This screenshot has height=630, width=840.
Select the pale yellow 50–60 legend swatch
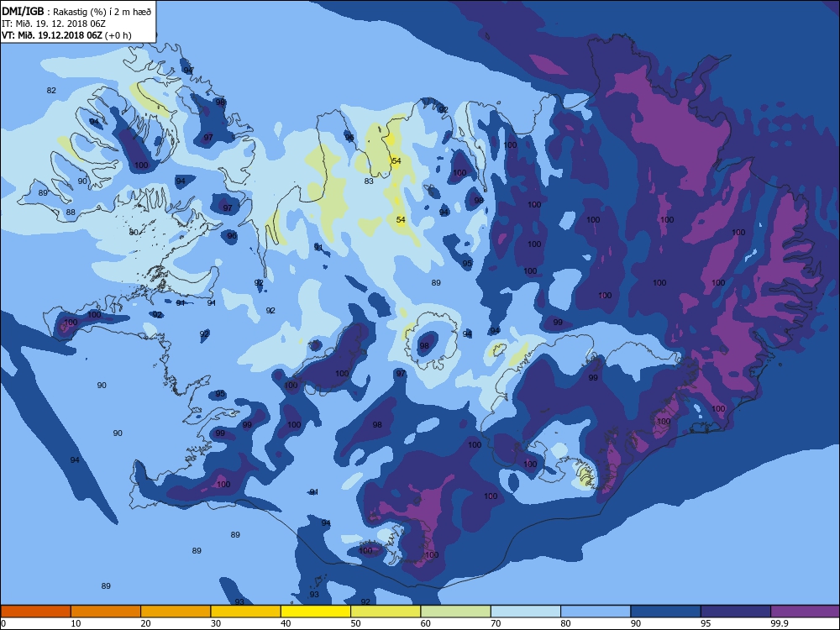pos(386,612)
